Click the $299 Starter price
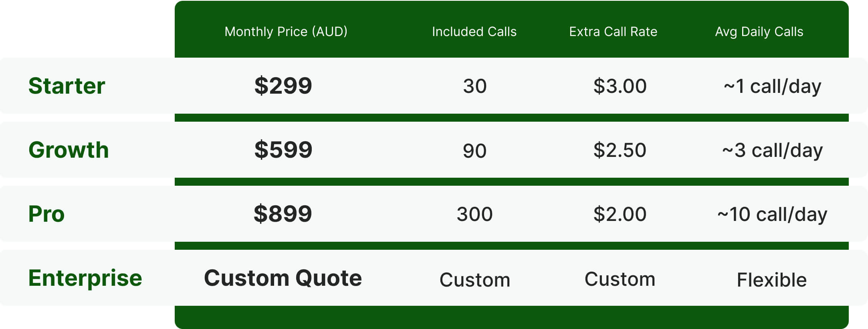 pyautogui.click(x=283, y=86)
